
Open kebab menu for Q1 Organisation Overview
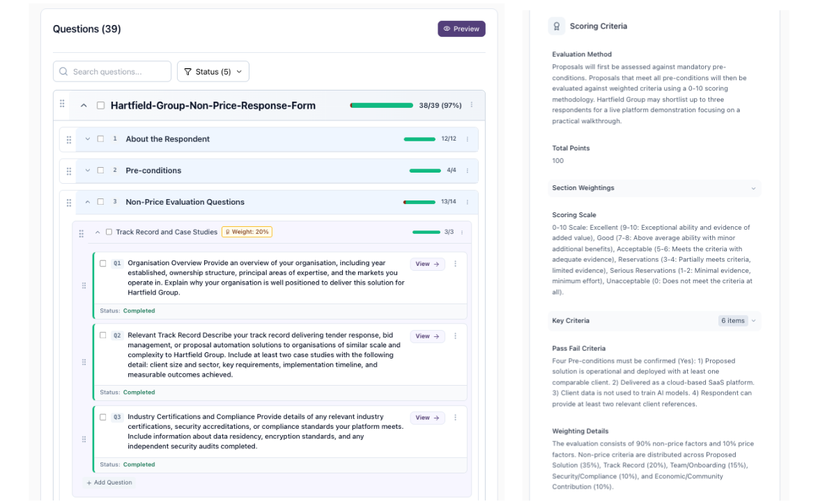tap(456, 264)
